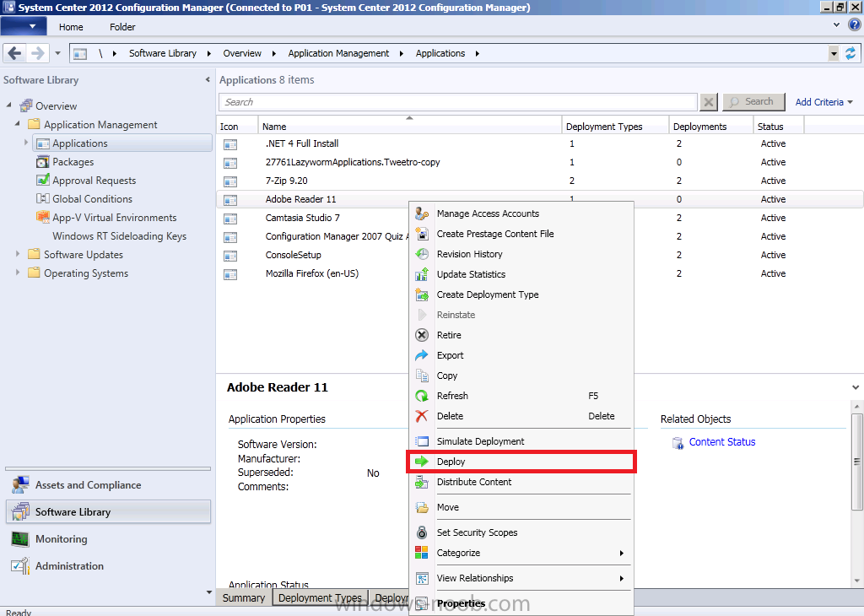Click the Manage Access Accounts icon
The image size is (864, 616).
click(x=422, y=213)
